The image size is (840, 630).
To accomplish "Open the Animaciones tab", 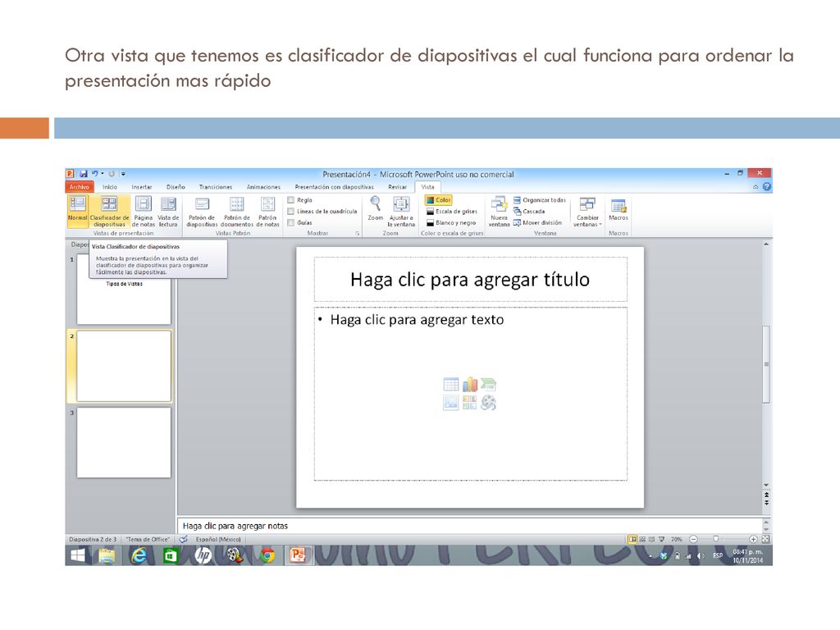I will click(263, 187).
